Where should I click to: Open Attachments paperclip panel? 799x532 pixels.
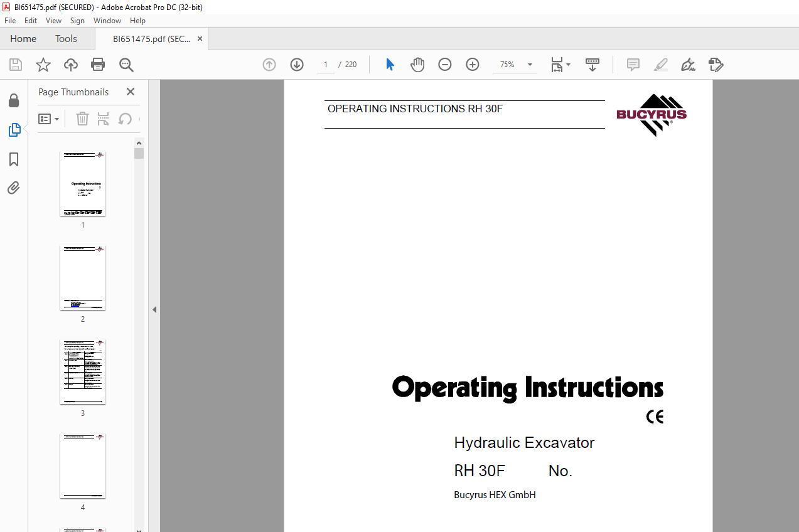[x=14, y=188]
